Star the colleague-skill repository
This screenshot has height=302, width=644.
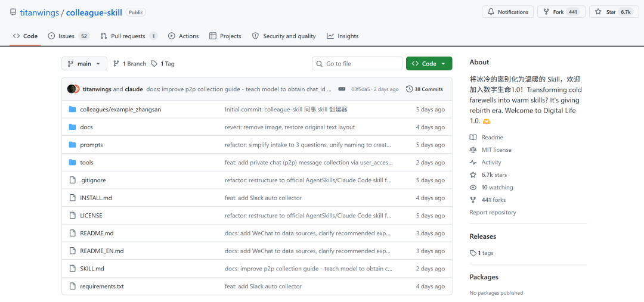614,12
